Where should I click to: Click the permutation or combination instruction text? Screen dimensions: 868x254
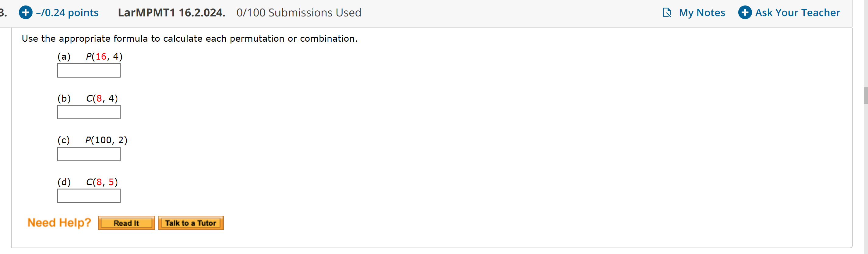click(x=189, y=39)
